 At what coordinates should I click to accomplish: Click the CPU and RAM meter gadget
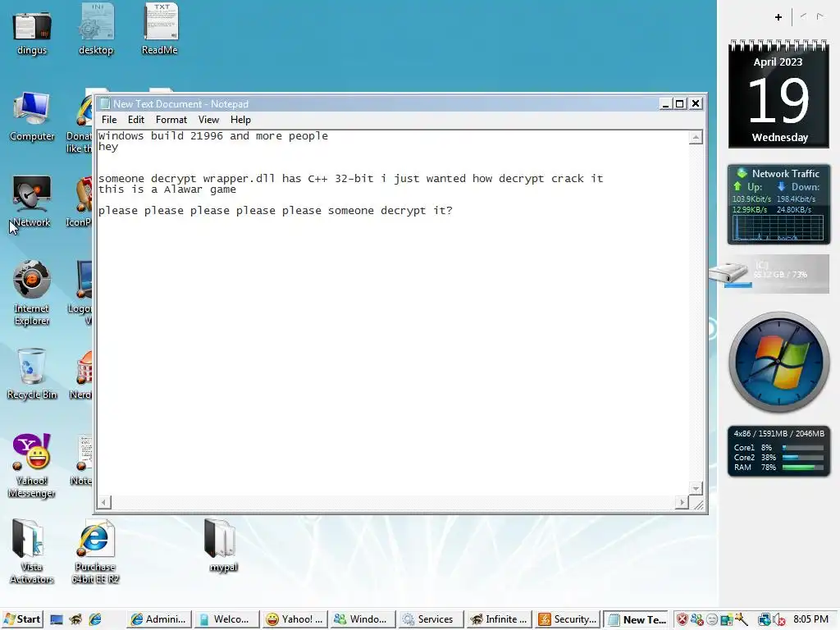point(778,451)
